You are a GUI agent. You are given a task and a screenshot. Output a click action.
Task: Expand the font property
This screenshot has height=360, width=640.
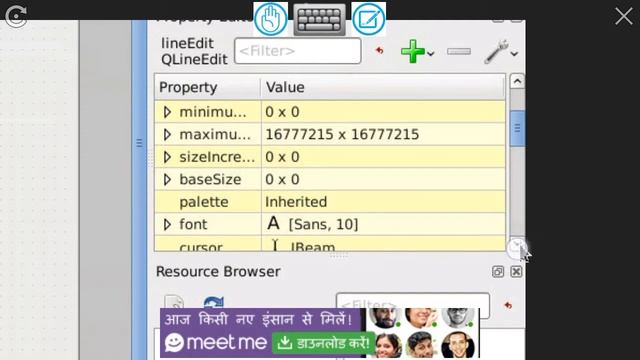point(167,224)
